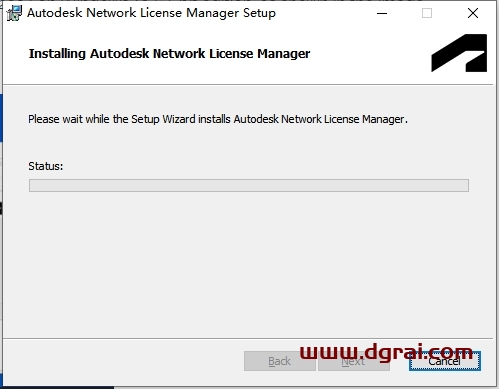Screen dimensions: 499x389
Task: Click the window title text "Autodesk Network License Manager Setup"
Action: click(151, 13)
